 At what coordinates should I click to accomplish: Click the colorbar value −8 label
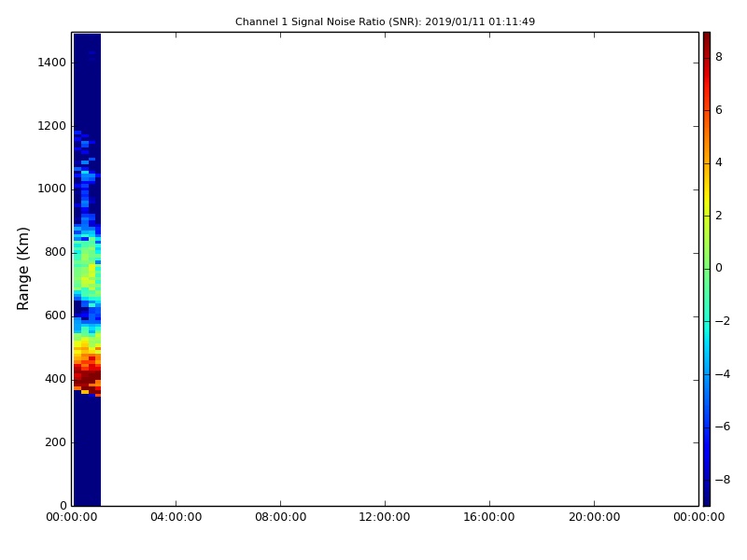tap(723, 480)
